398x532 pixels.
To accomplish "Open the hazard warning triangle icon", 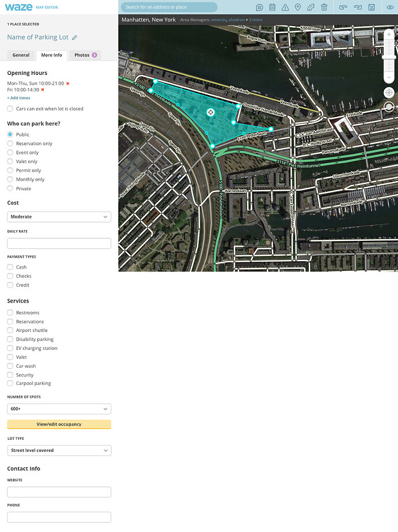I will (x=285, y=7).
